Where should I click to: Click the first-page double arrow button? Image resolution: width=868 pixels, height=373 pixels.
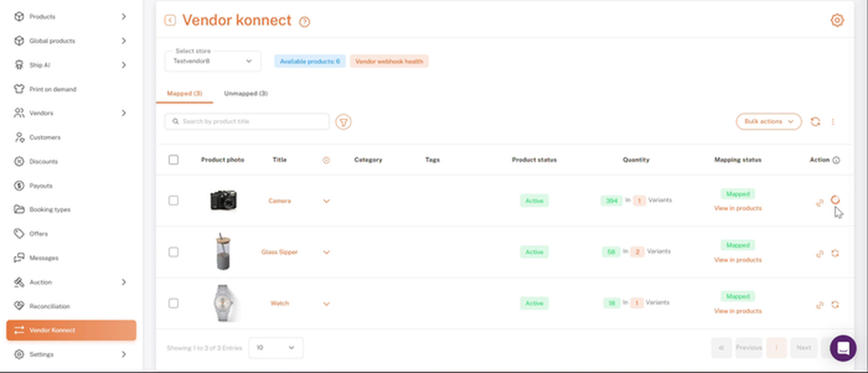point(721,347)
